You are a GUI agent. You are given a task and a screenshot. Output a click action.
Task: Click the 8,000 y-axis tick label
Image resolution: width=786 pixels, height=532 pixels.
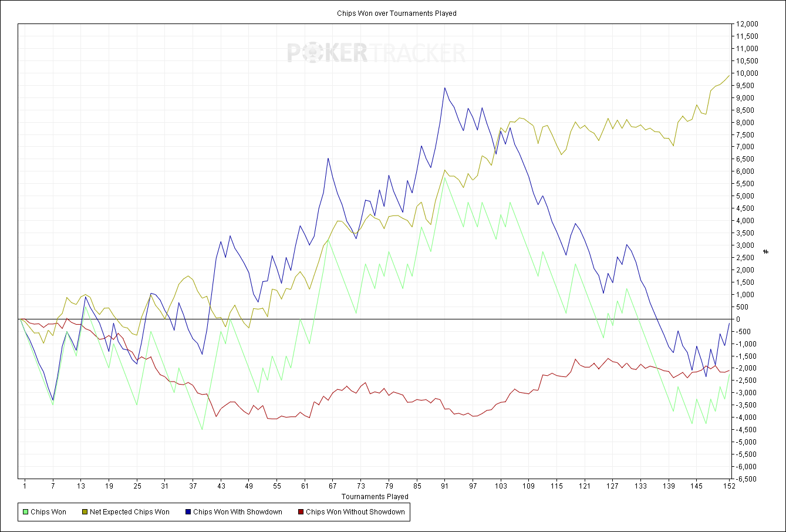[745, 123]
